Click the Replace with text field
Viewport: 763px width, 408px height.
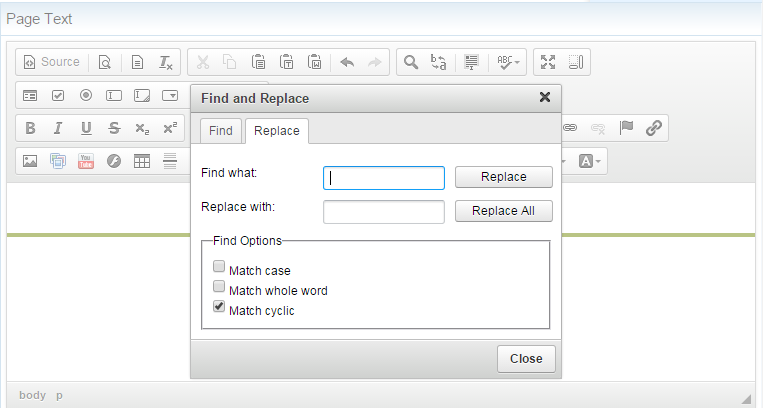click(383, 211)
